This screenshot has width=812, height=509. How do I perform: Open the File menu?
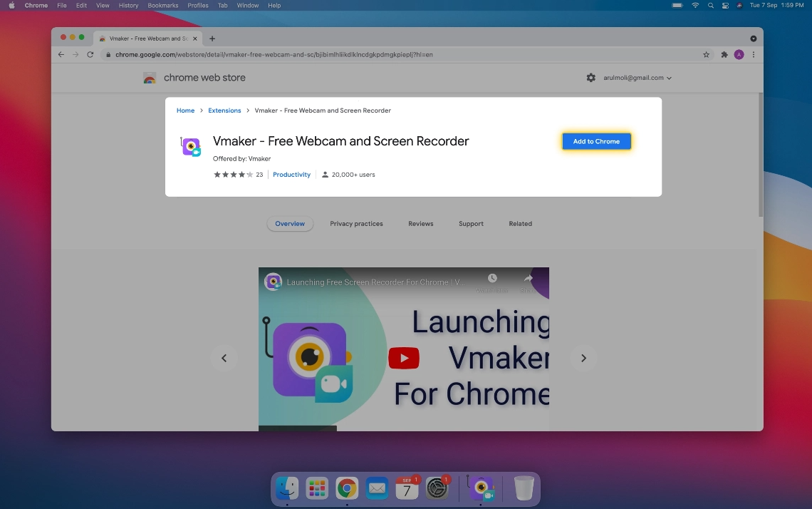click(x=62, y=5)
